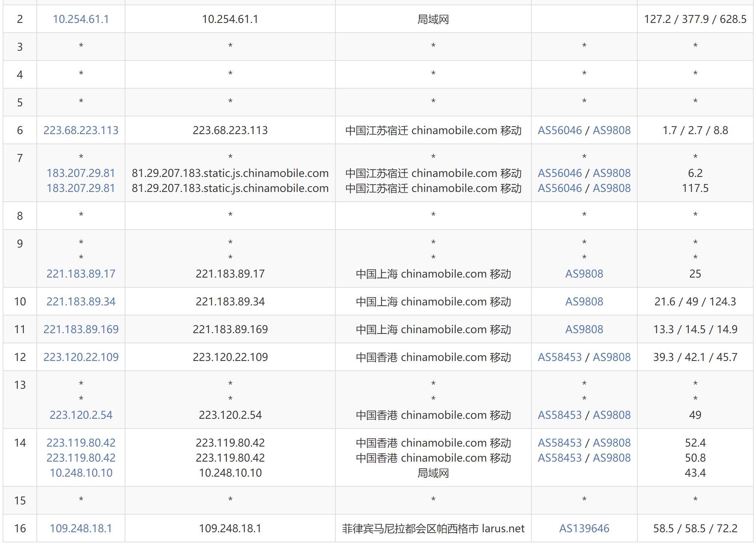756x545 pixels.
Task: Select hostname text 109.248.18.1 in hop 16
Action: click(230, 528)
